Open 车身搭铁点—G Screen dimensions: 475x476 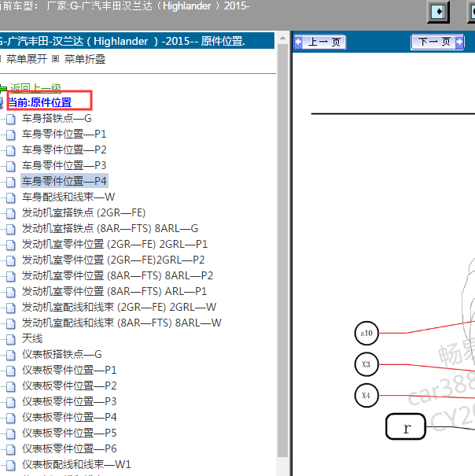(x=57, y=118)
